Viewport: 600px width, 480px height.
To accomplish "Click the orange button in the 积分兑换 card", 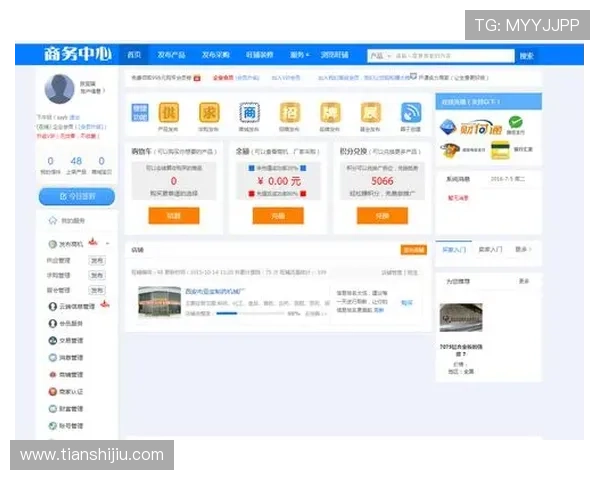I will 382,216.
